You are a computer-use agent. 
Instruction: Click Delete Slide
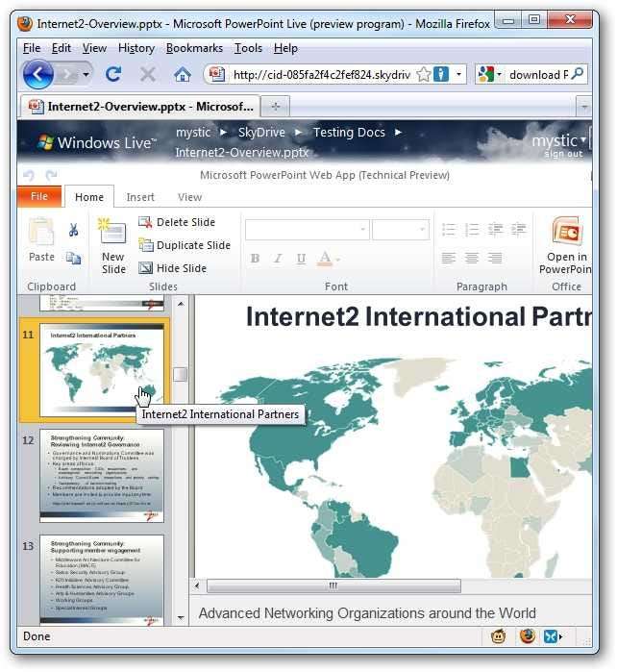[177, 222]
